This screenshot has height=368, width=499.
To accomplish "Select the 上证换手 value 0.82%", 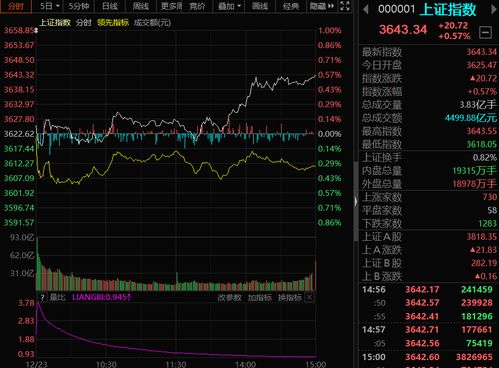I will [x=485, y=157].
